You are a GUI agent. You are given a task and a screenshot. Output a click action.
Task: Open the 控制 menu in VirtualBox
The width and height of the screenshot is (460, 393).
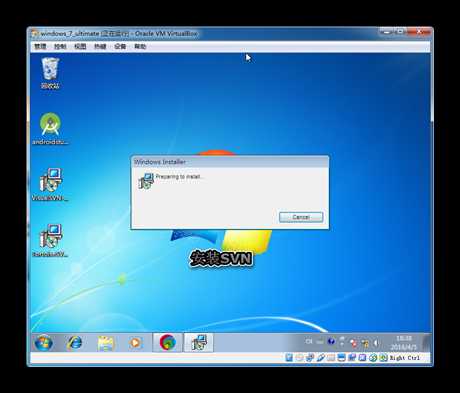(60, 46)
